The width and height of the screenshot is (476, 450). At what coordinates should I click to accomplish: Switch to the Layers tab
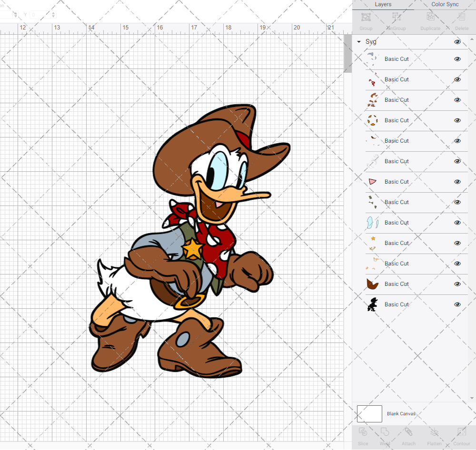click(x=383, y=4)
